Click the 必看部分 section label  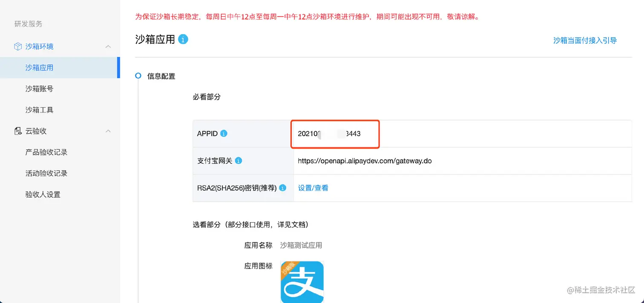coord(207,97)
